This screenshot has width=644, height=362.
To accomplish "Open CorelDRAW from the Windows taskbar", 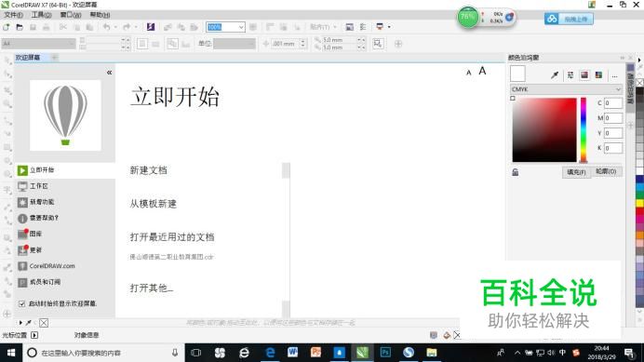I will pyautogui.click(x=362, y=353).
